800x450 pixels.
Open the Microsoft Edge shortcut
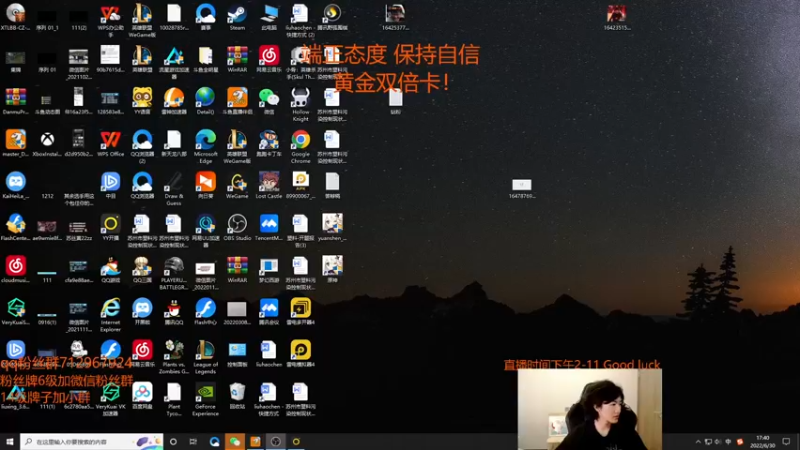(x=206, y=147)
